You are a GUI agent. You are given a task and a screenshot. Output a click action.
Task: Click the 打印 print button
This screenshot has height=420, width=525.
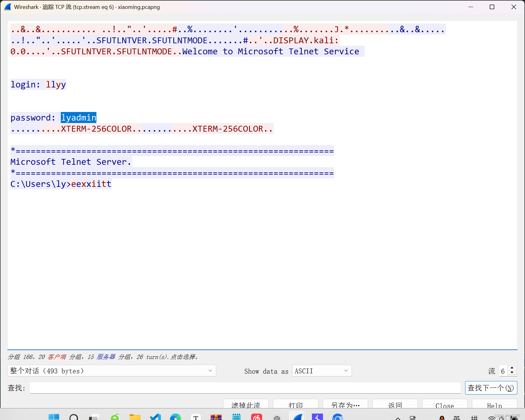click(295, 404)
